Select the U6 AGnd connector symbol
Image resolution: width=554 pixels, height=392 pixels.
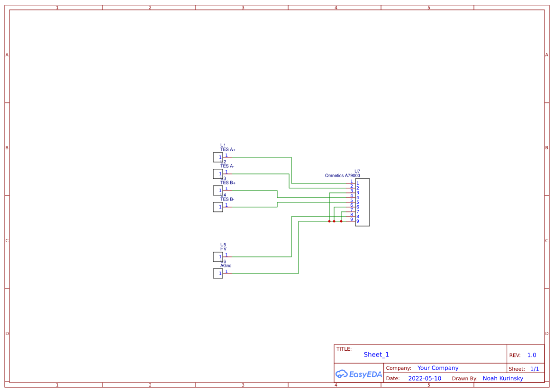click(x=218, y=273)
